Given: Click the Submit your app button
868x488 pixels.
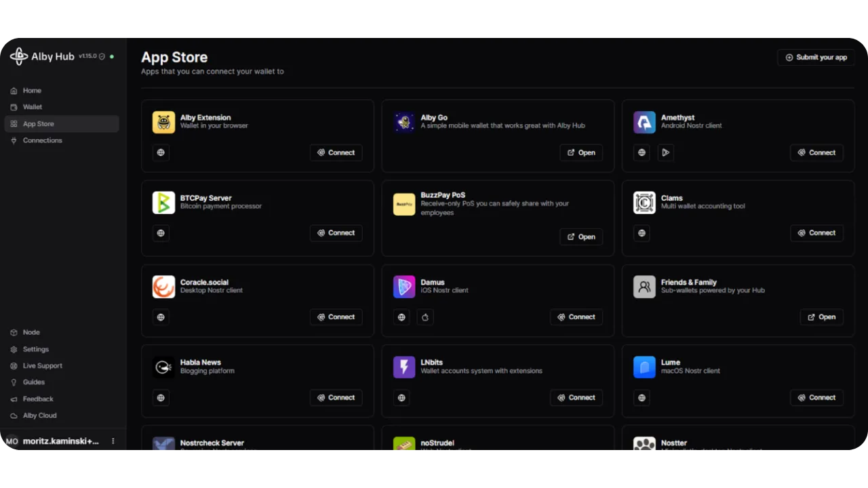Looking at the screenshot, I should [816, 58].
